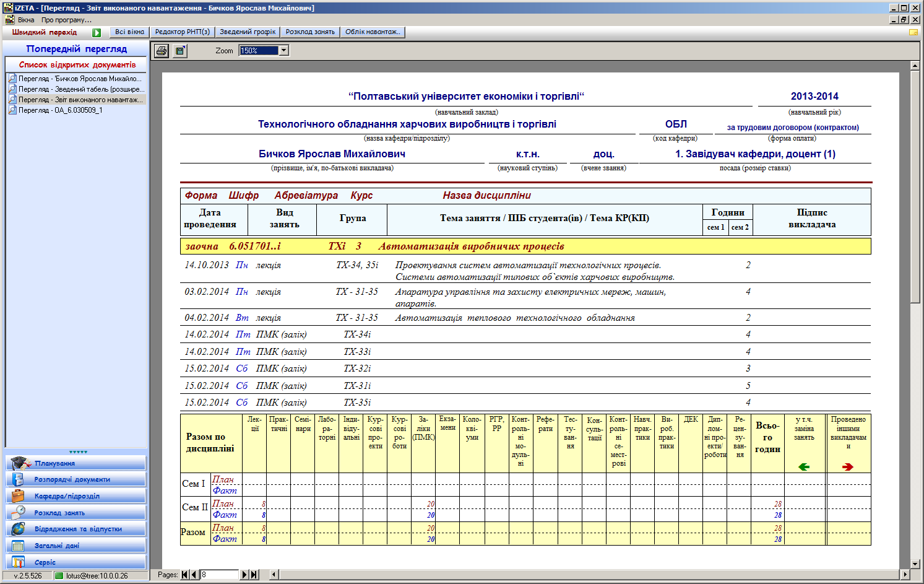Click the group TX-34, 35i cell
The height and width of the screenshot is (584, 924).
pyautogui.click(x=357, y=265)
